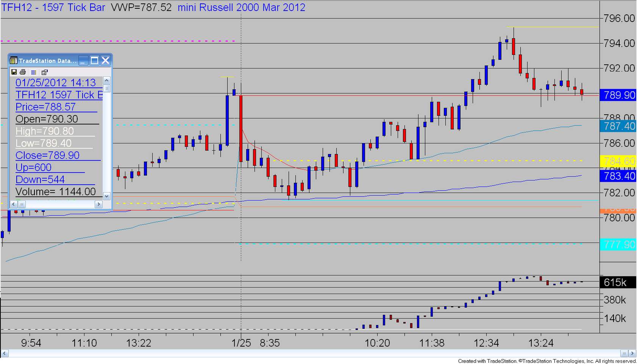Click the Data window scroll left arrow
This screenshot has height=364, width=637.
(x=14, y=204)
